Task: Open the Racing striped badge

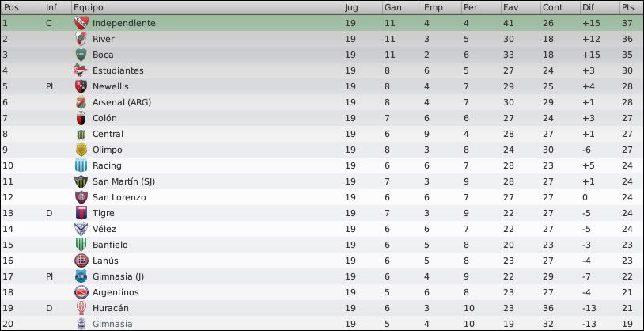Action: [x=81, y=165]
